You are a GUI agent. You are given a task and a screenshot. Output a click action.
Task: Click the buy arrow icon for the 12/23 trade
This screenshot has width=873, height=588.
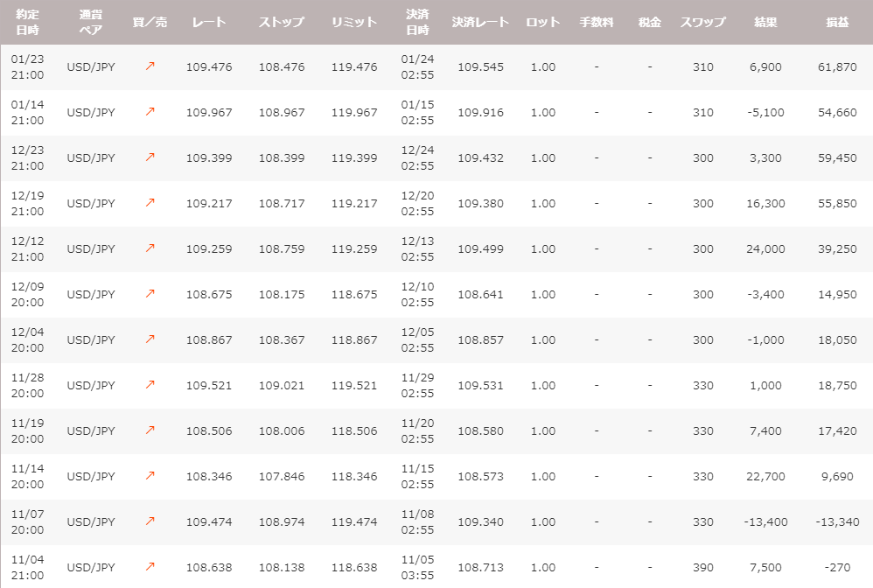150,157
